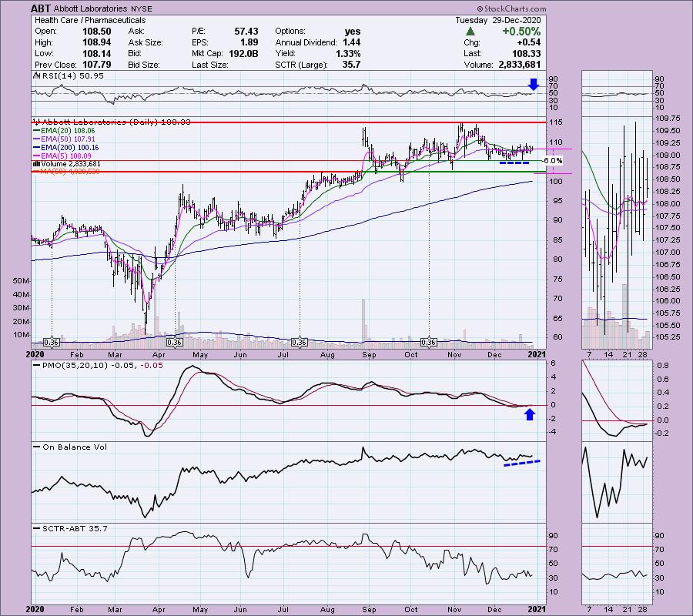The height and width of the screenshot is (616, 693).
Task: Click the P/E value 57.43
Action: click(246, 32)
